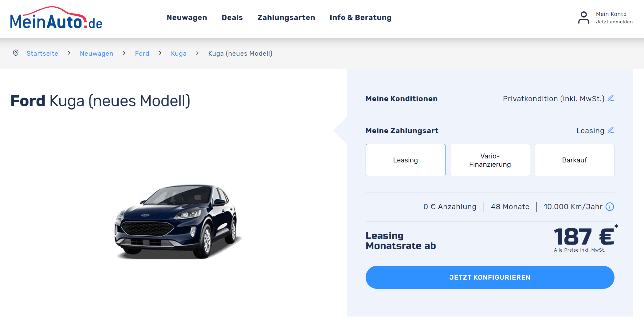Open the Deals menu

[232, 18]
